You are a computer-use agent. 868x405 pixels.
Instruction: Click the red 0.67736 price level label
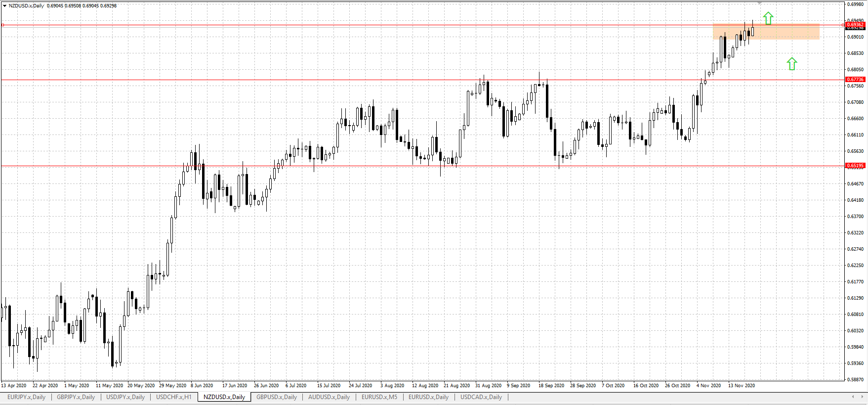tap(856, 80)
